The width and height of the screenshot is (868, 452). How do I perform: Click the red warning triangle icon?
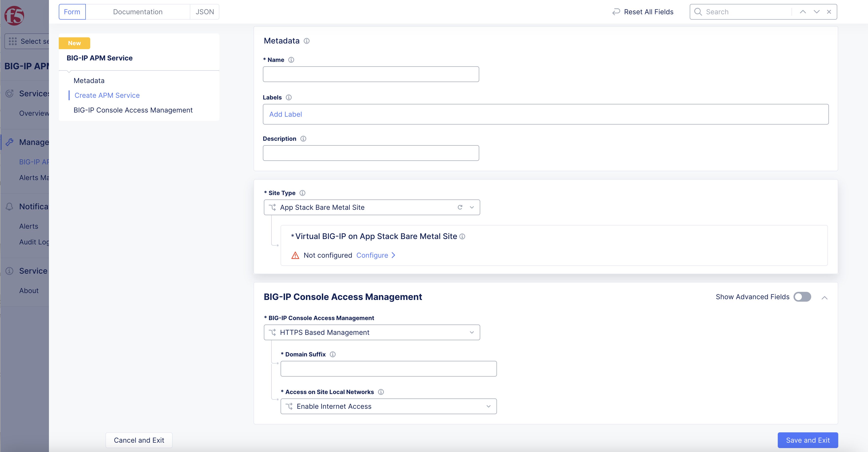click(295, 255)
